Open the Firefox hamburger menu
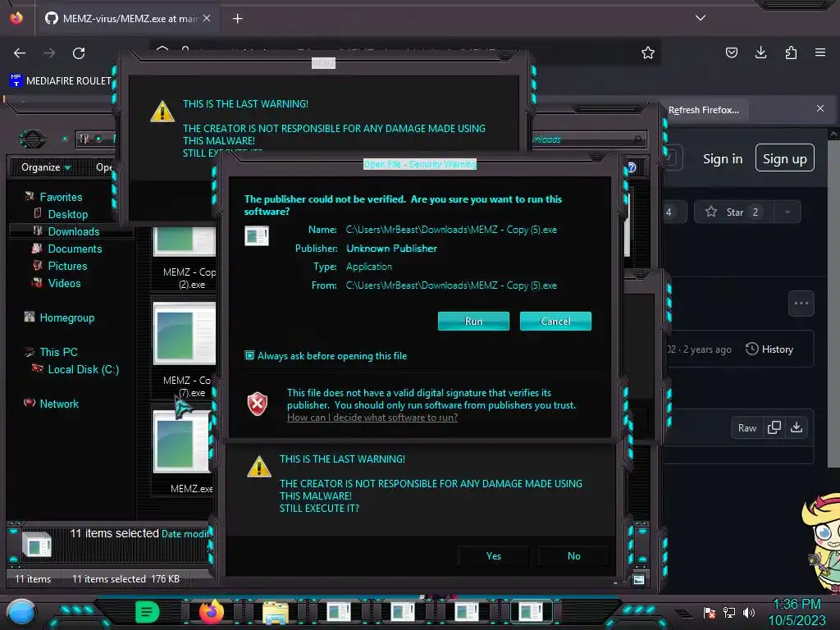Screen dimensions: 840x630 pos(820,52)
